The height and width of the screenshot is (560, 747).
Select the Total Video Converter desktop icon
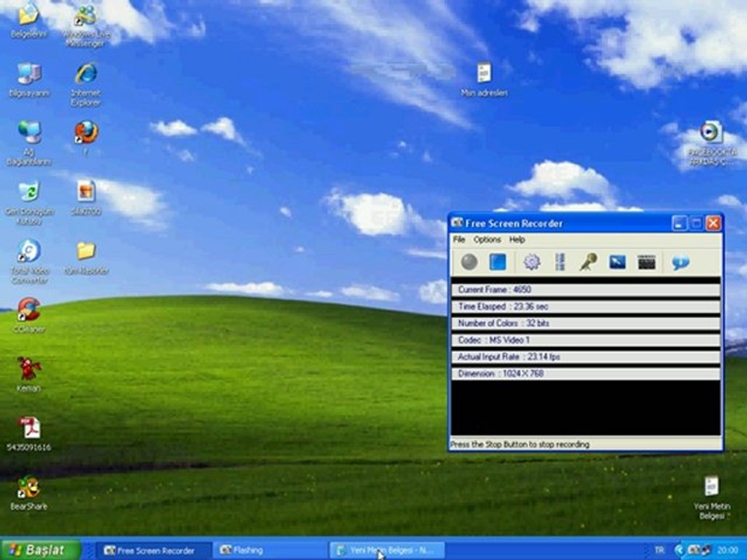(29, 261)
